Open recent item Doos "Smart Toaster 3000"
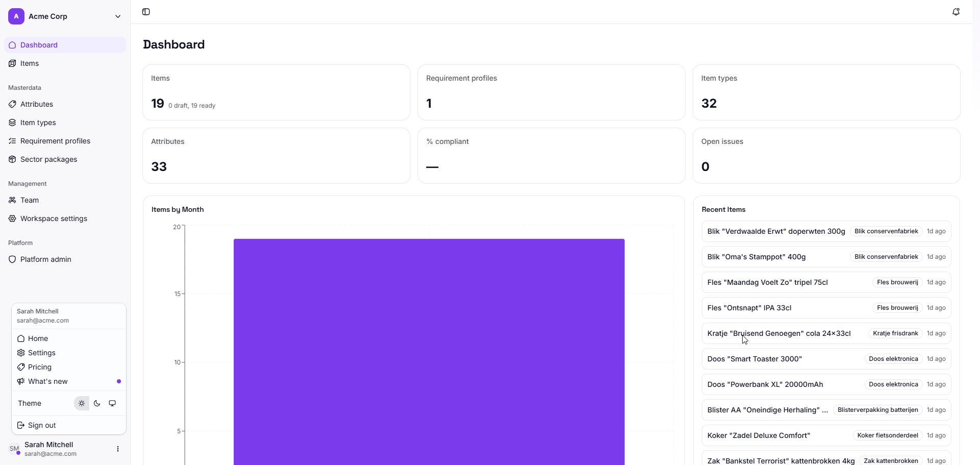Viewport: 980px width, 465px height. click(826, 359)
